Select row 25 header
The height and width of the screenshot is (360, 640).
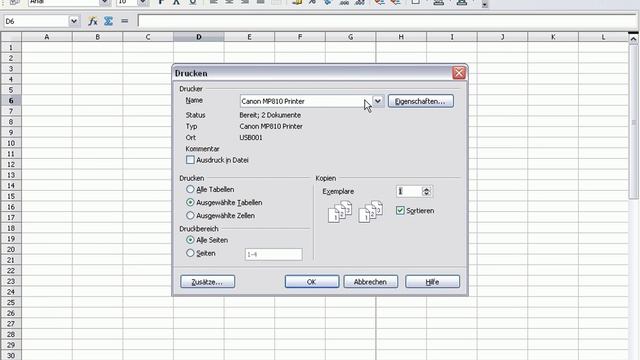tap(11, 302)
